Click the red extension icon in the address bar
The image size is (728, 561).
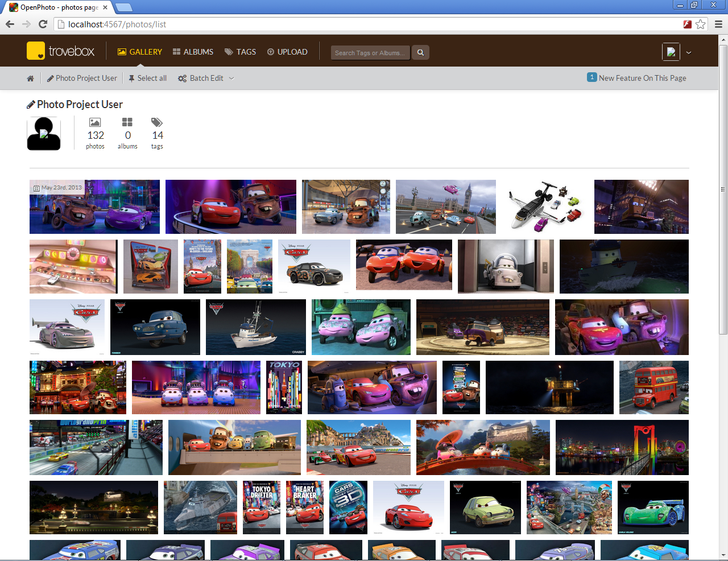pos(688,24)
